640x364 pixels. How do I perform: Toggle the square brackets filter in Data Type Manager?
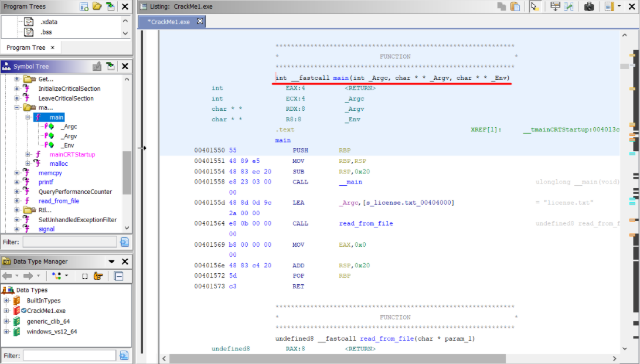click(x=84, y=276)
